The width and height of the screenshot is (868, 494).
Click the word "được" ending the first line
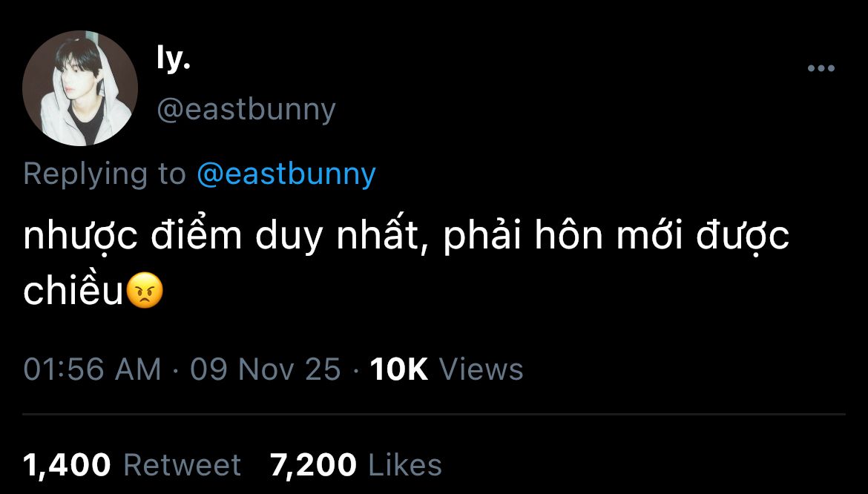(744, 237)
